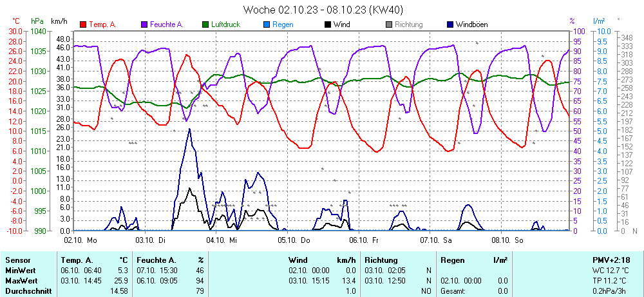Image resolution: width=644 pixels, height=297 pixels.
Task: Click the 08.10. So date label
Action: [x=507, y=240]
